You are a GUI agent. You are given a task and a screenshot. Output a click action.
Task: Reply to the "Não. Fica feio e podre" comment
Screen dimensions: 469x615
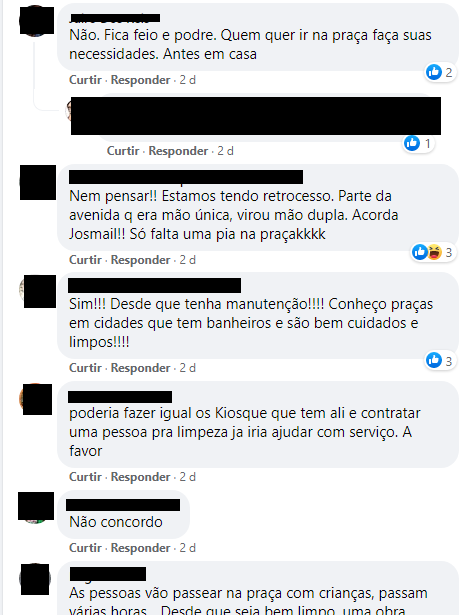tap(140, 80)
